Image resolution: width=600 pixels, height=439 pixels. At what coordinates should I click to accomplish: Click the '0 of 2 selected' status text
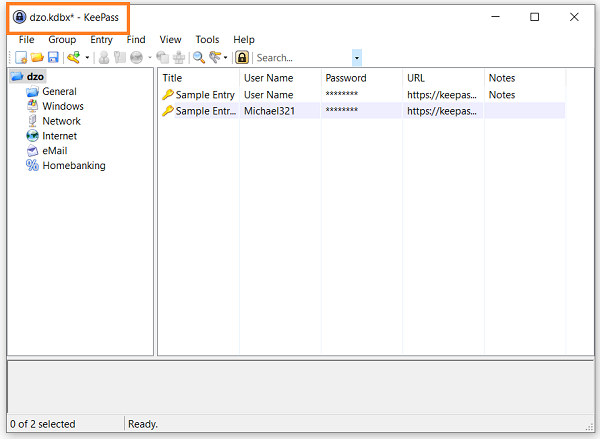coord(42,424)
